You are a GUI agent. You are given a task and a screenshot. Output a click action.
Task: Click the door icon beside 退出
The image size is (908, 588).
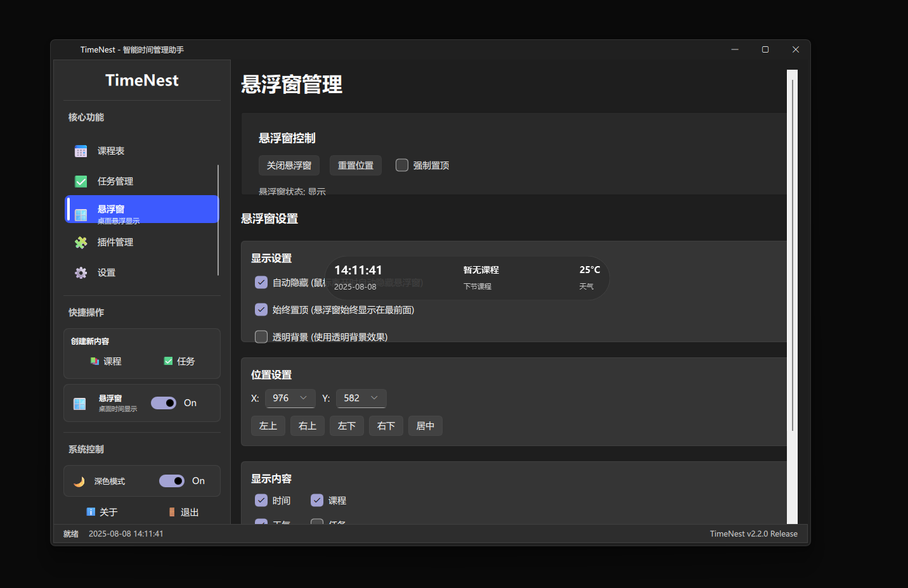172,512
